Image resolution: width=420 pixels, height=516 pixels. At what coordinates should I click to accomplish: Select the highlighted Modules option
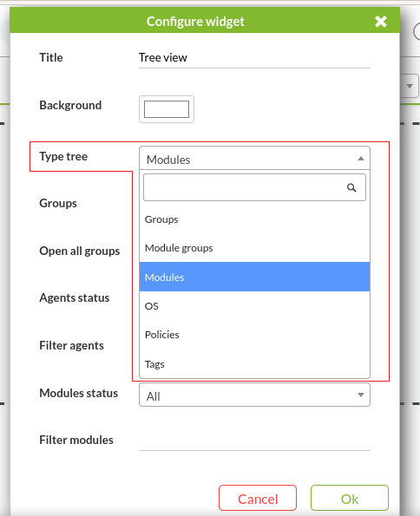[x=254, y=277]
